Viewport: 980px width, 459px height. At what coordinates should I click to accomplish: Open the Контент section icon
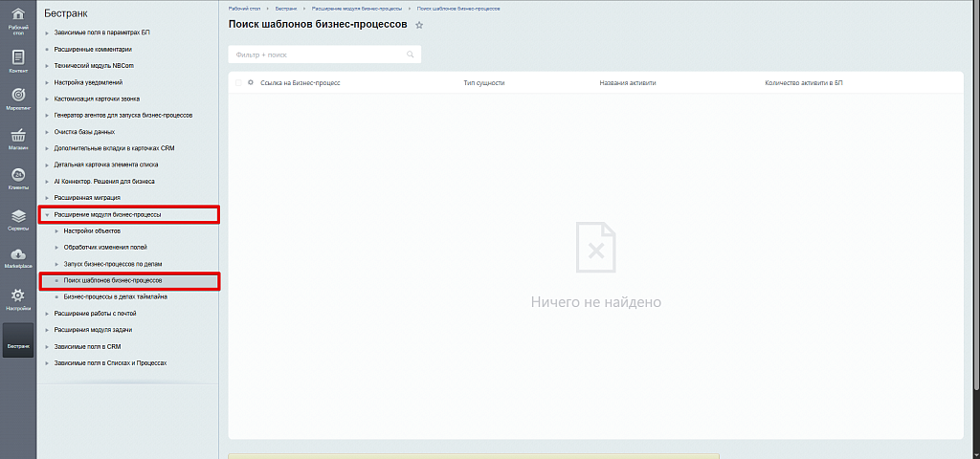click(17, 60)
